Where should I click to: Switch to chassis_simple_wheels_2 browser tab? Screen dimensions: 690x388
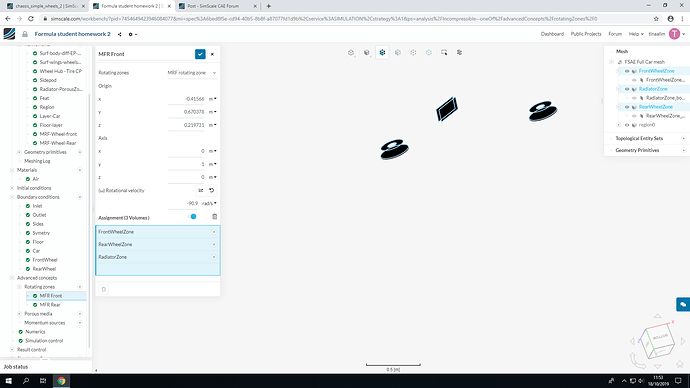tap(45, 6)
